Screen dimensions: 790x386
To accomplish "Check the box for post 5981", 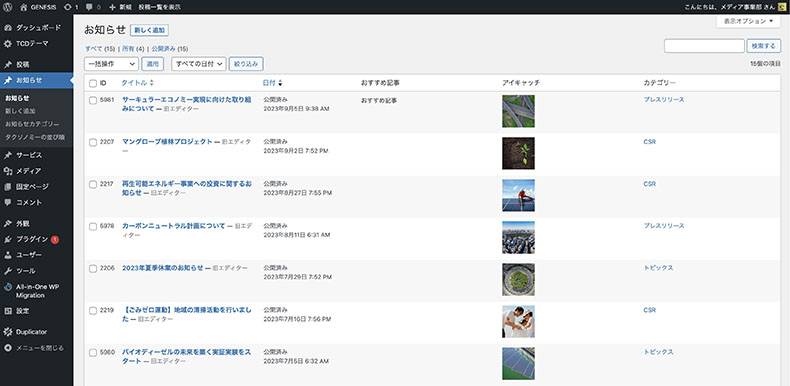I will tap(93, 100).
